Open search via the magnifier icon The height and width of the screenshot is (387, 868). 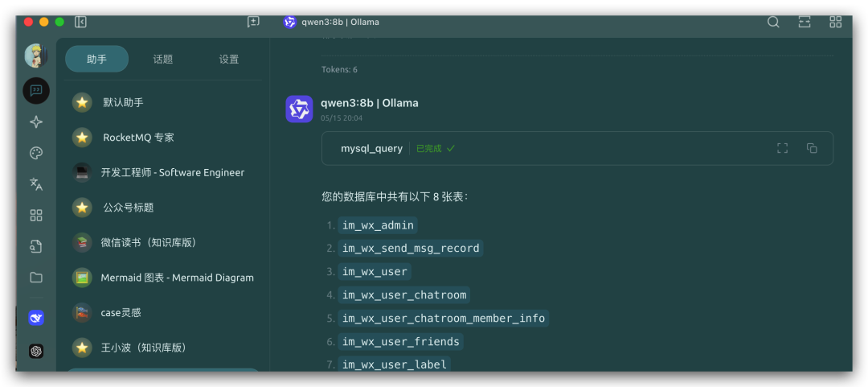pos(773,23)
